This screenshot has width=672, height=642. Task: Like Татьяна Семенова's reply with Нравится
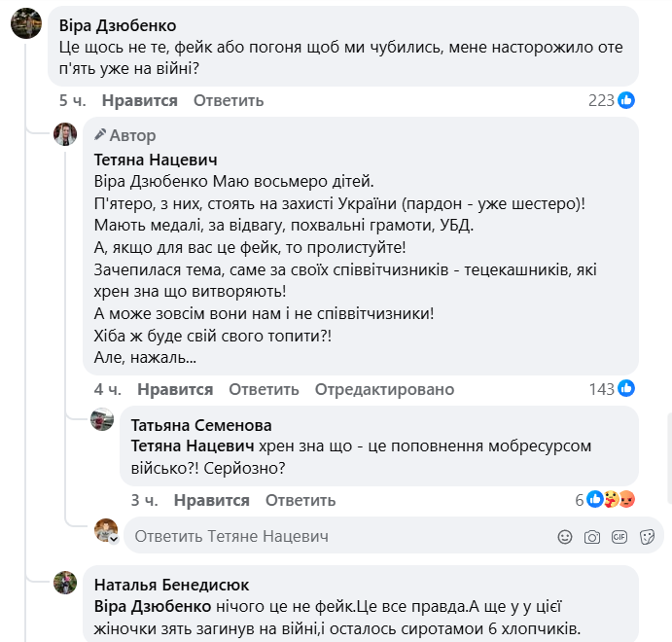[x=212, y=500]
